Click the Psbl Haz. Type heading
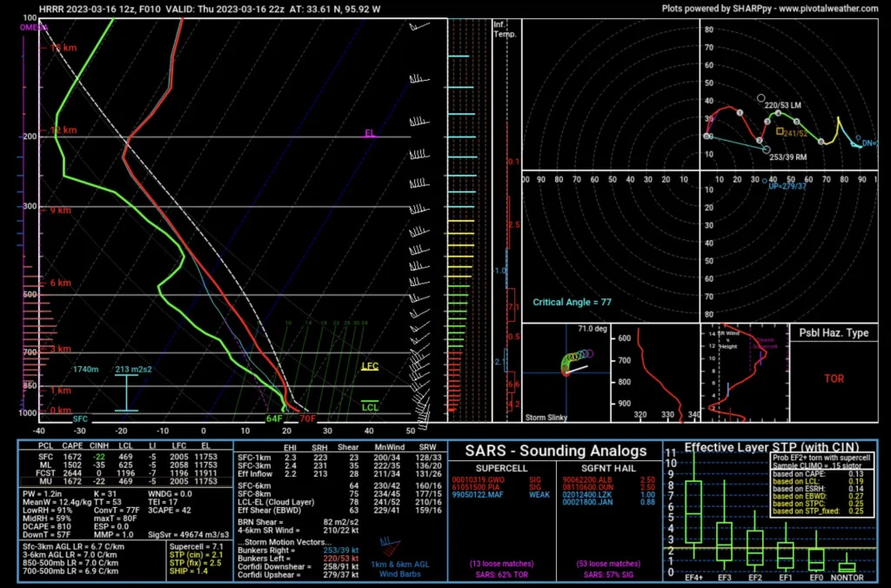This screenshot has height=588, width=891. (x=834, y=333)
